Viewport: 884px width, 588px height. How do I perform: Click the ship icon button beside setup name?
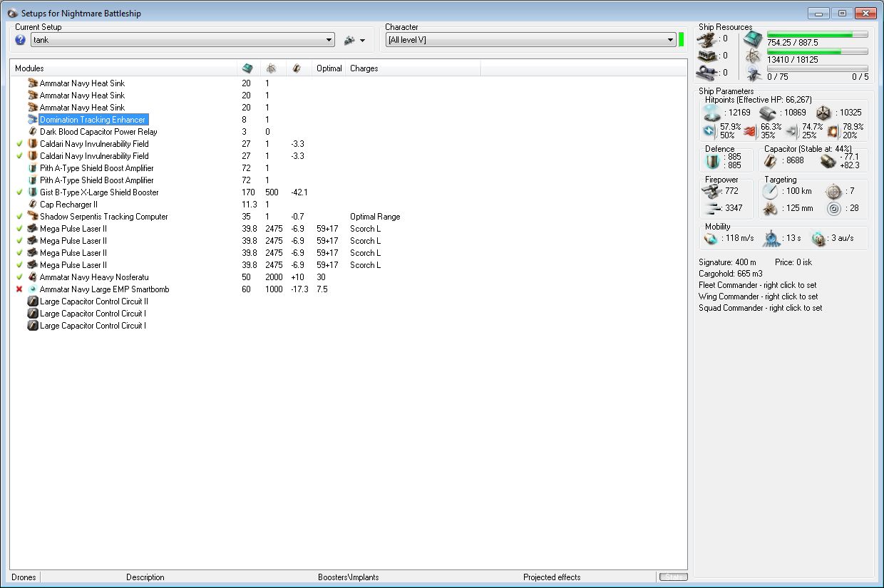349,40
